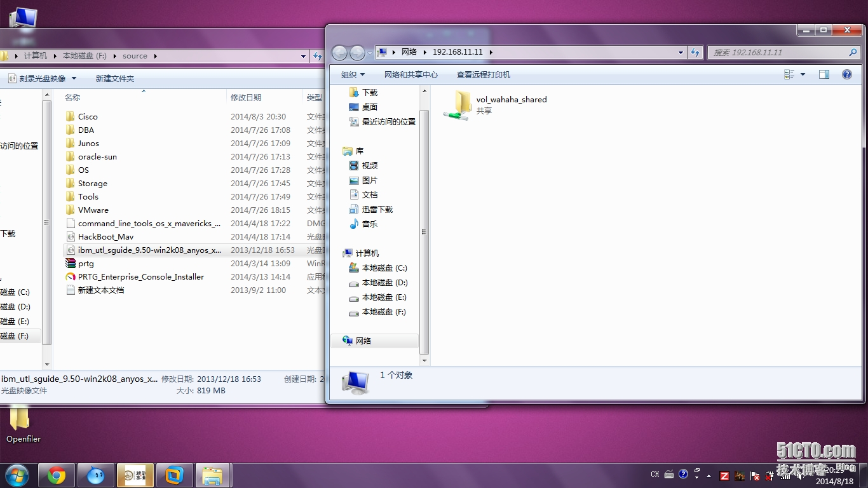Click the red Z icon in system tray
Screen dimensions: 868x488
(x=724, y=475)
